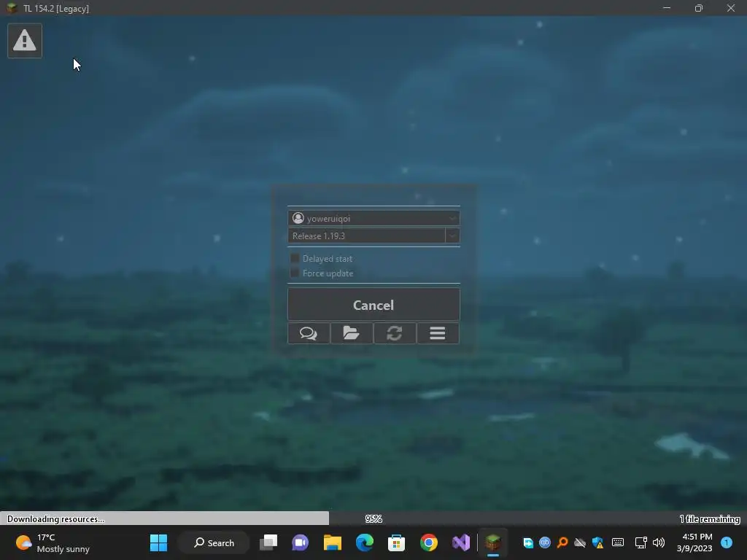747x560 pixels.
Task: Click the TL launcher grass block taskbar icon
Action: 493,542
